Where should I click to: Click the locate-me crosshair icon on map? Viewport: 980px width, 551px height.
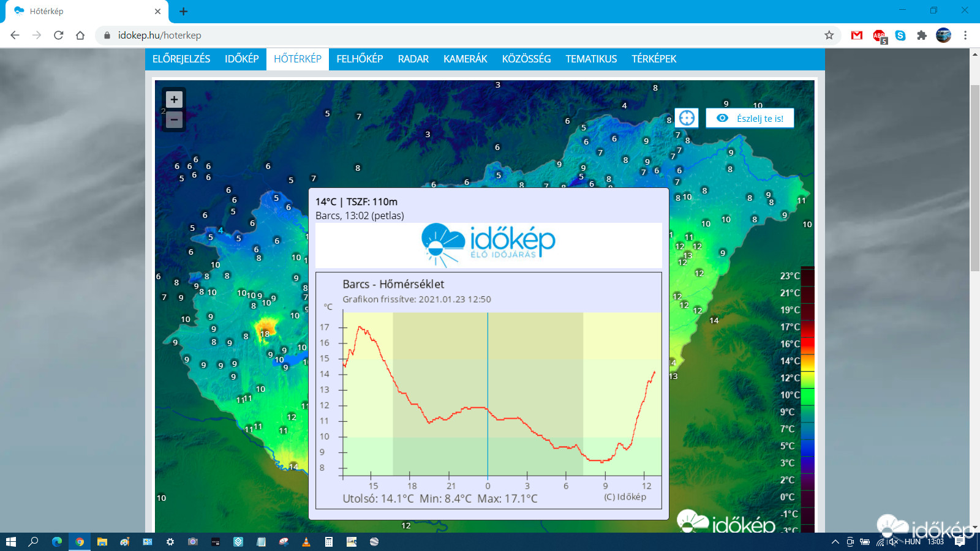pyautogui.click(x=687, y=118)
